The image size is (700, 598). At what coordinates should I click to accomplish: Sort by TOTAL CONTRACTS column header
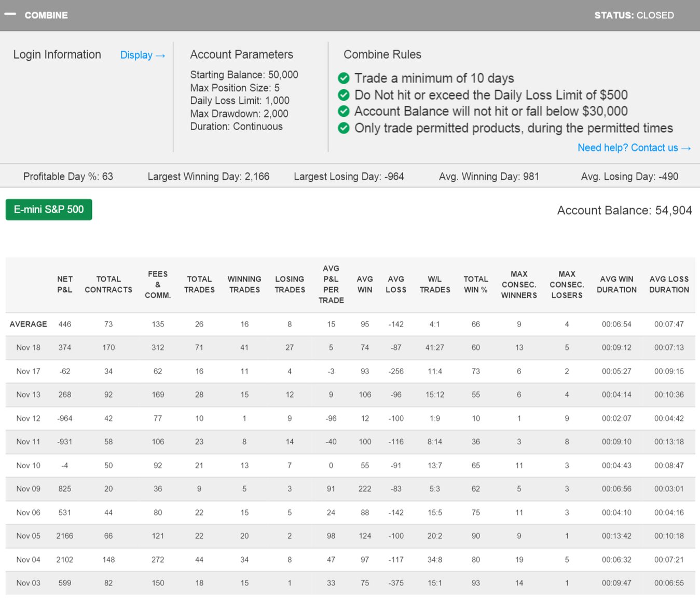108,284
